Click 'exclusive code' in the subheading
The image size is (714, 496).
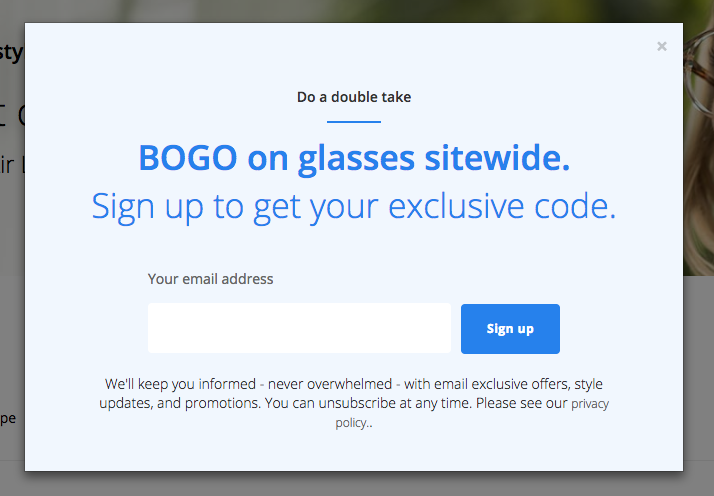point(501,206)
